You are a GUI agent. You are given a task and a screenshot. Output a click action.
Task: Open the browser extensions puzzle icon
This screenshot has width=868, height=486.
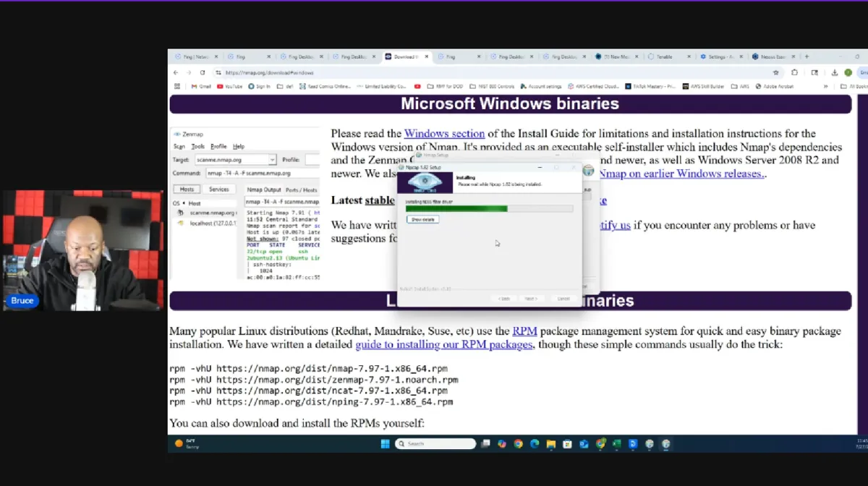(x=794, y=72)
